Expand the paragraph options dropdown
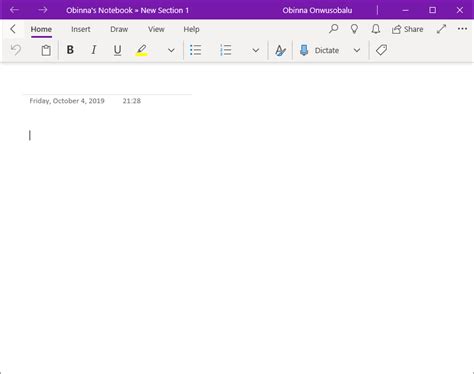The image size is (474, 374). 256,50
